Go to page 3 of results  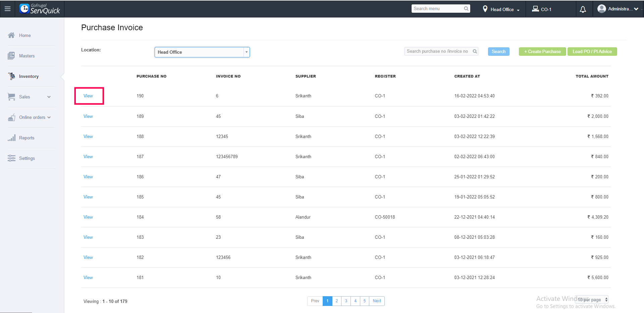346,301
